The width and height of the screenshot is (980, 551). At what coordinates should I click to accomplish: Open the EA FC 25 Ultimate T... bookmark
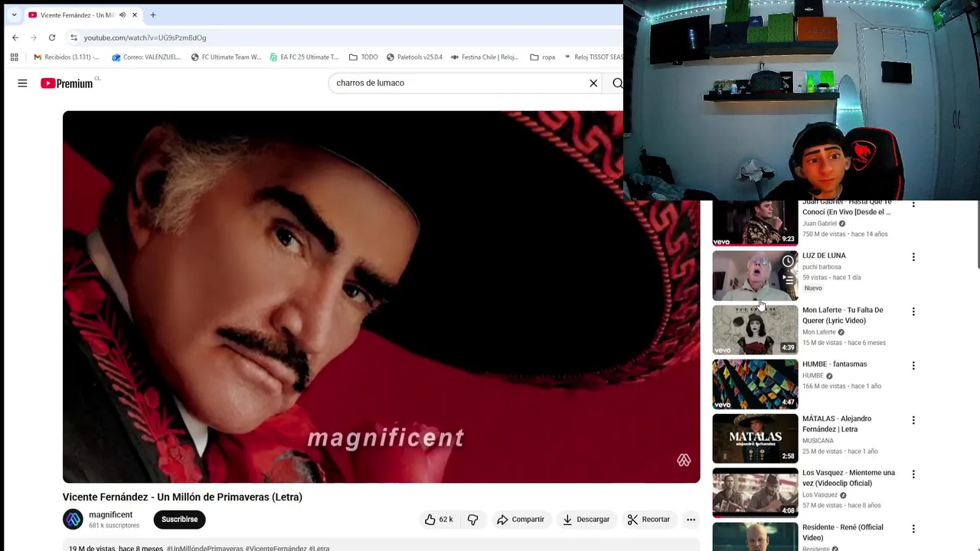pos(304,57)
